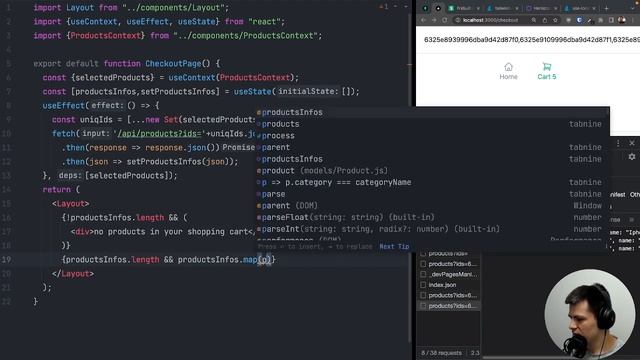The width and height of the screenshot is (640, 360).
Task: Open the browser profile avatar
Action: click(622, 20)
